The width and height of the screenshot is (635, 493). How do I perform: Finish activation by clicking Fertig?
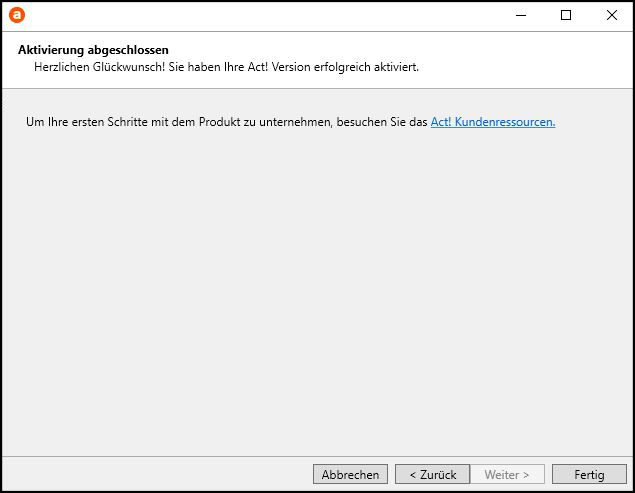click(589, 474)
